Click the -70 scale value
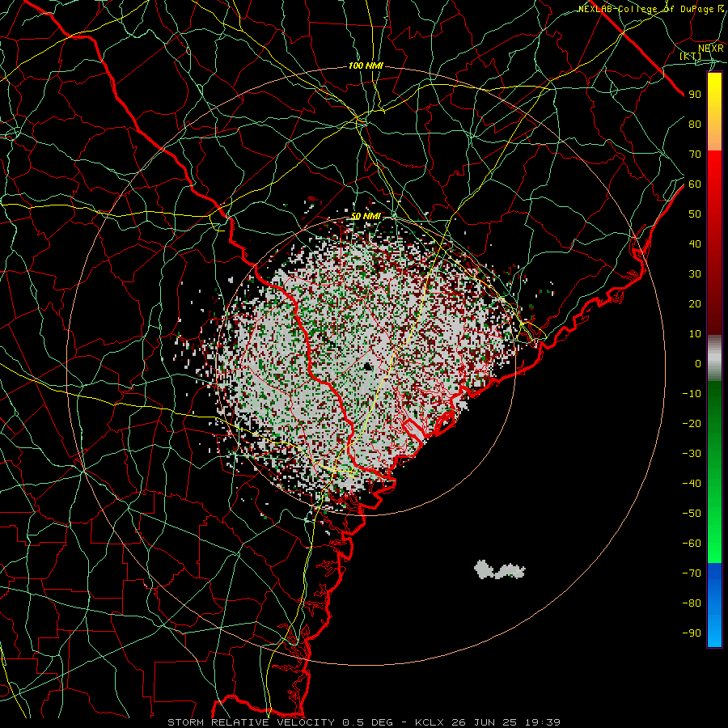The width and height of the screenshot is (728, 728). 692,574
